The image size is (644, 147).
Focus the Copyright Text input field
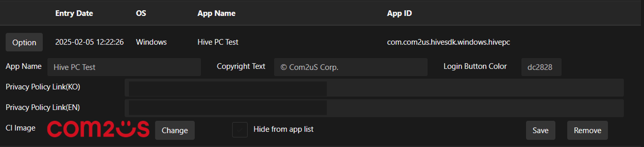[350, 67]
